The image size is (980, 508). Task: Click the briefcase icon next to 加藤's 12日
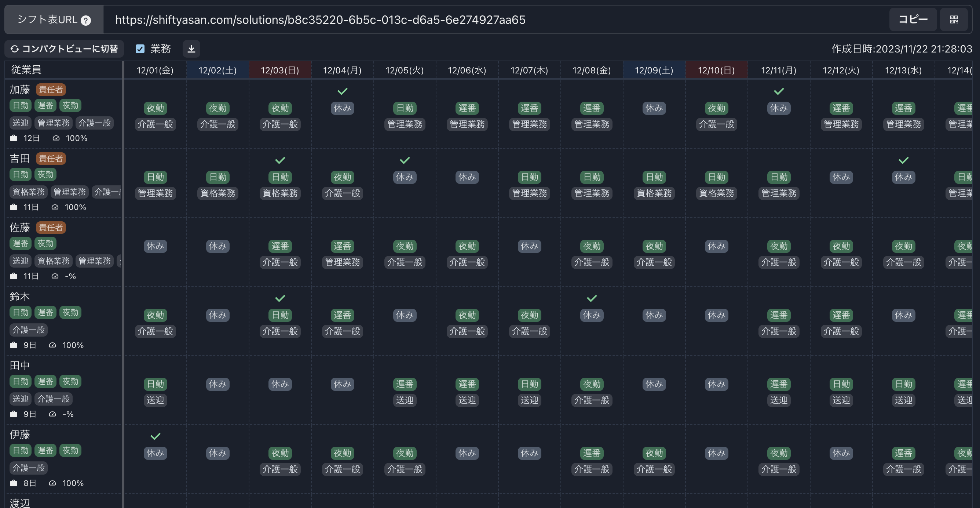tap(14, 138)
